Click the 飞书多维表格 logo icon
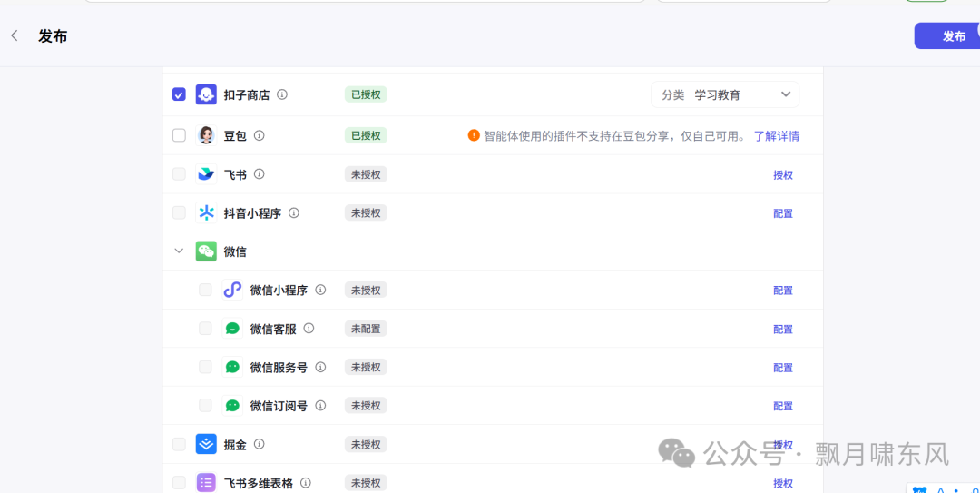This screenshot has height=493, width=980. pyautogui.click(x=206, y=483)
